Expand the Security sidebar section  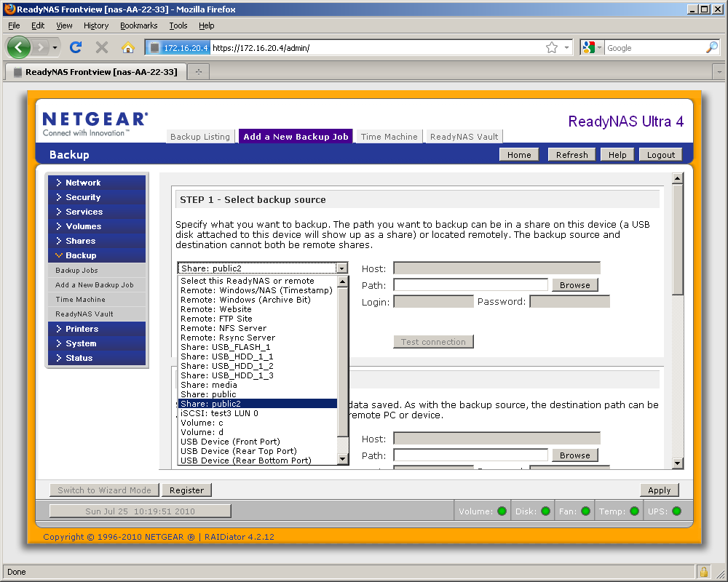[97, 196]
